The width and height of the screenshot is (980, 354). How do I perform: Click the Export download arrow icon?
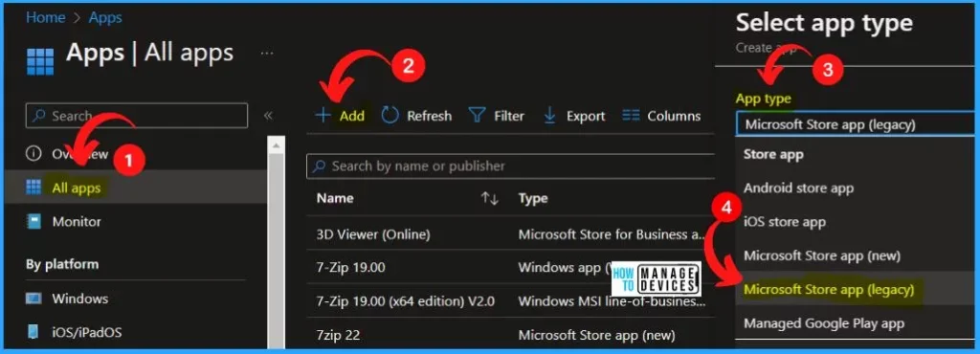point(550,116)
